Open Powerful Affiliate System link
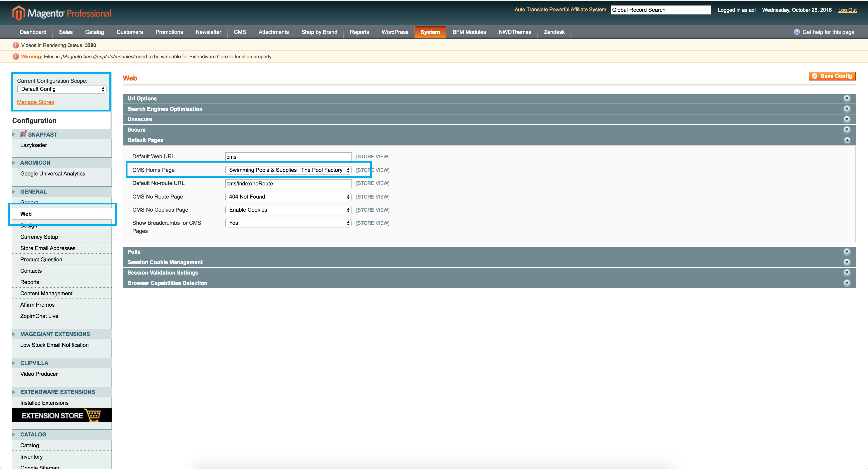 click(x=578, y=10)
